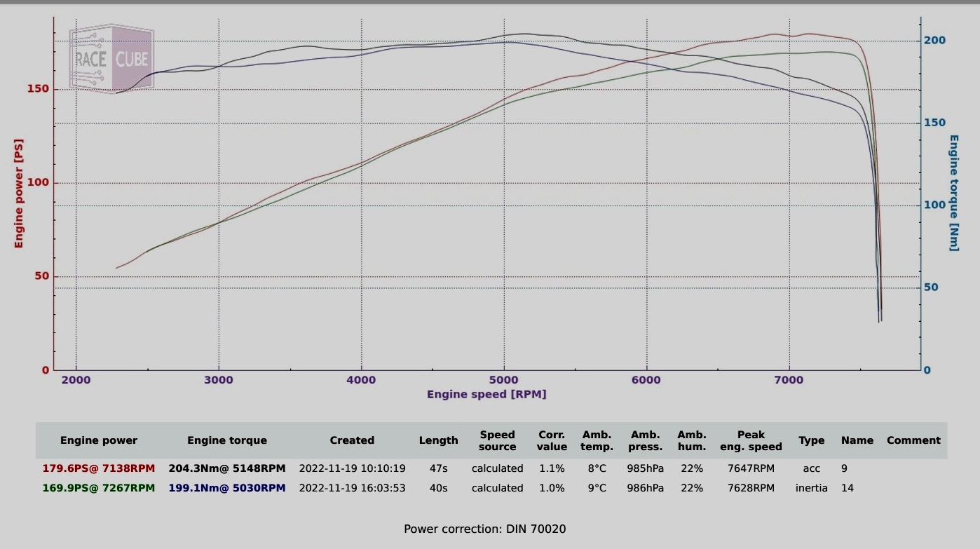This screenshot has height=549, width=980.
Task: Click the 'Speed source' column header
Action: (498, 440)
